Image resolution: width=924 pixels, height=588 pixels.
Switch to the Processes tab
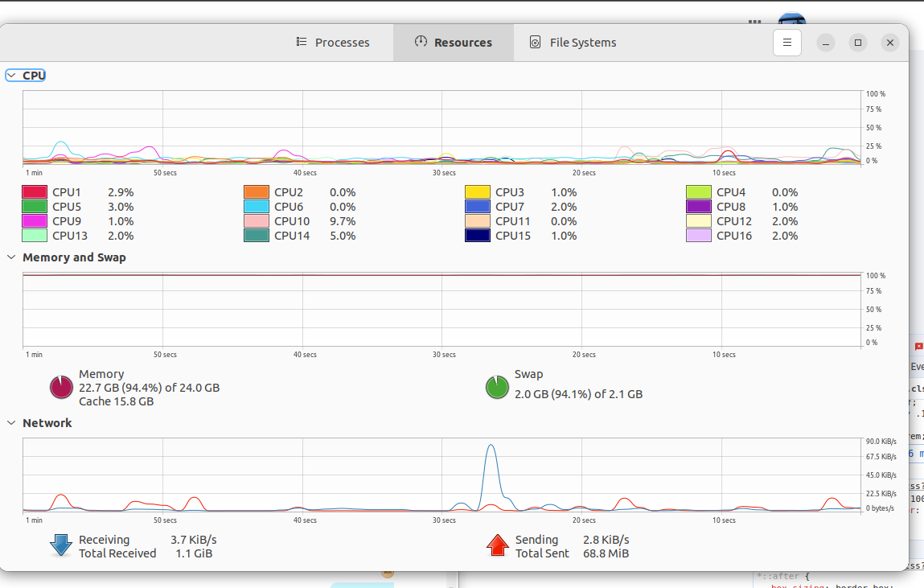point(333,43)
